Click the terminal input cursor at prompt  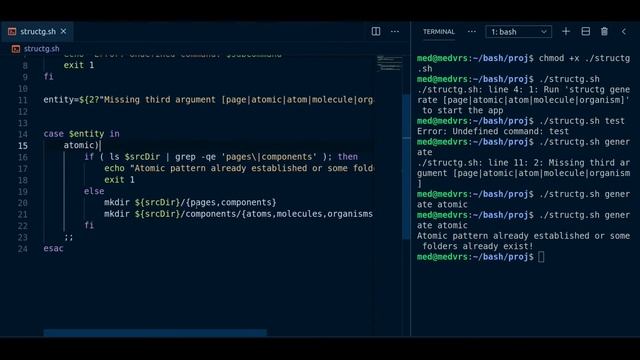541,257
